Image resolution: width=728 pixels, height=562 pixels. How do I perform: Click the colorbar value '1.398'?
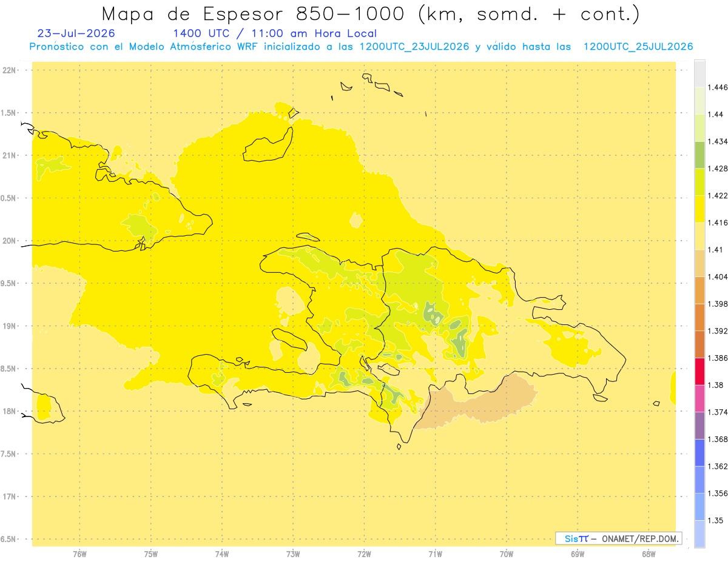[719, 304]
